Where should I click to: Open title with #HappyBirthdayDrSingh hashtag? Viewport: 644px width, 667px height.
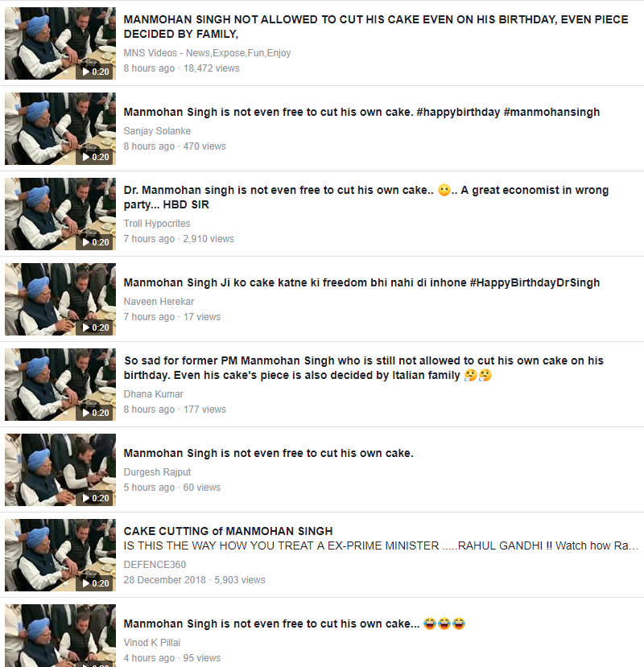(361, 282)
